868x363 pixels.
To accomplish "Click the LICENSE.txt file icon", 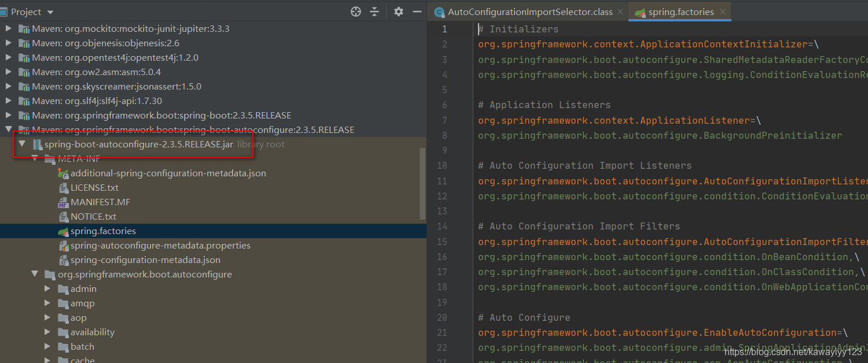I will coord(63,187).
